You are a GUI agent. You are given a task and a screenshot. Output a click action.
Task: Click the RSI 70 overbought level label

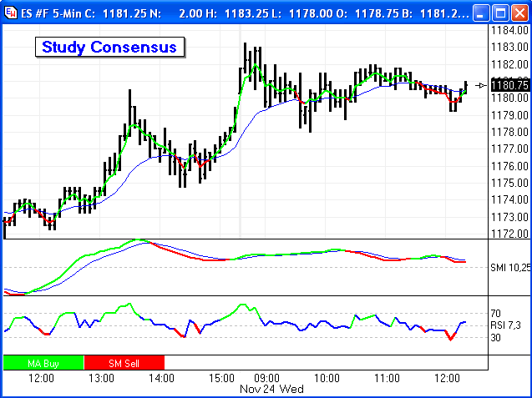point(495,314)
